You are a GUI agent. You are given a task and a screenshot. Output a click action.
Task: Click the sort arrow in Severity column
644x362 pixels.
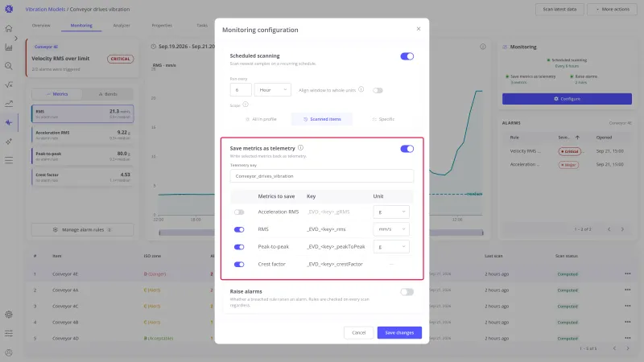click(x=577, y=138)
